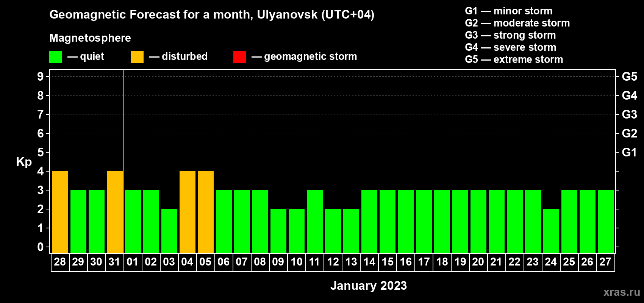Image resolution: width=644 pixels, height=303 pixels.
Task: Click the date label '23' on the axis
Action: [x=533, y=262]
